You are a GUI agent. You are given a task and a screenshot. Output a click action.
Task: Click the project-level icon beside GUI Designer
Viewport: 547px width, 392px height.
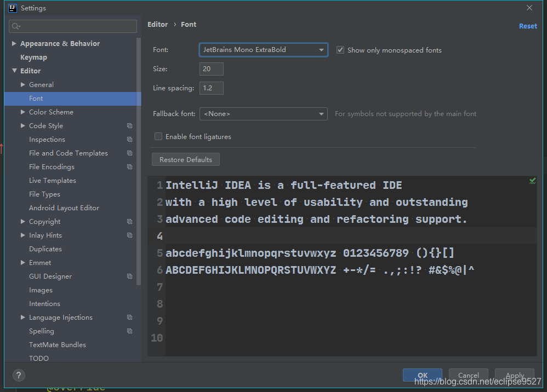130,276
